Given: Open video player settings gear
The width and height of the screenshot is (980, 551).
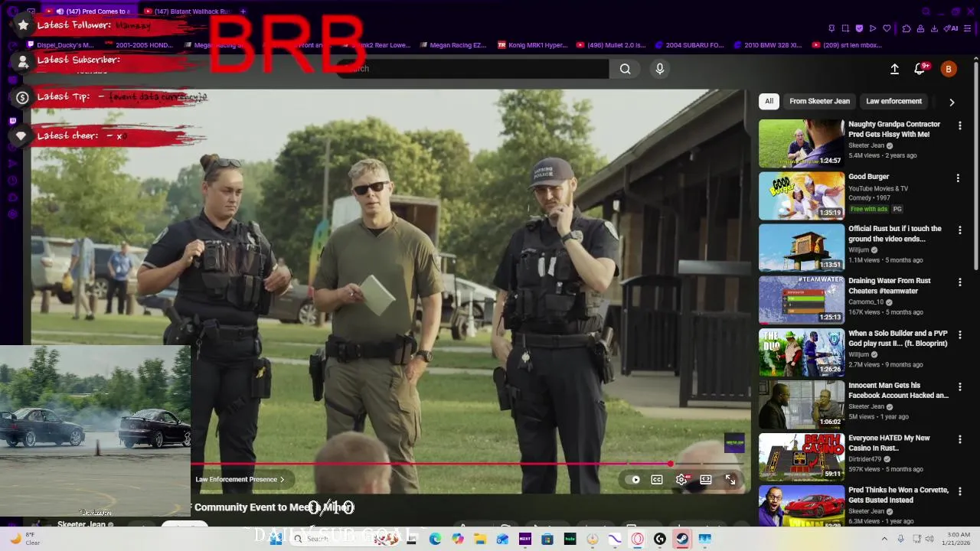Looking at the screenshot, I should pos(681,480).
